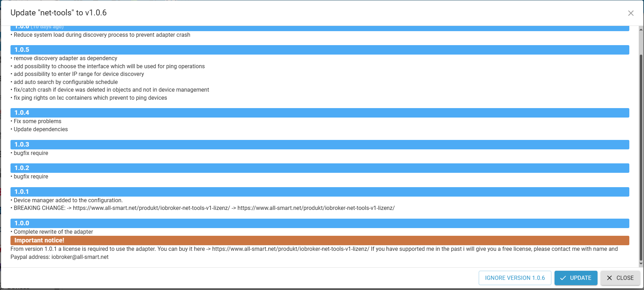Click the changelog vertical scrollbar

coord(641,157)
